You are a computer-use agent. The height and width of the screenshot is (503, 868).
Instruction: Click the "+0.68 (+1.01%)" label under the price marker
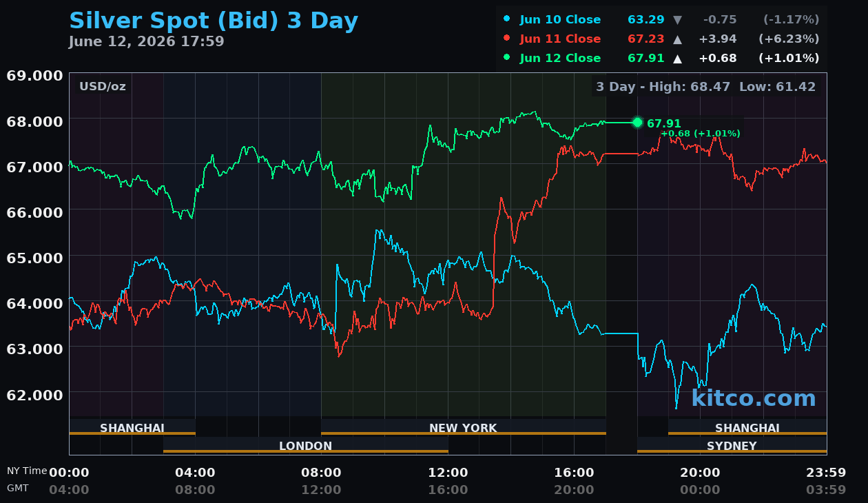click(701, 134)
